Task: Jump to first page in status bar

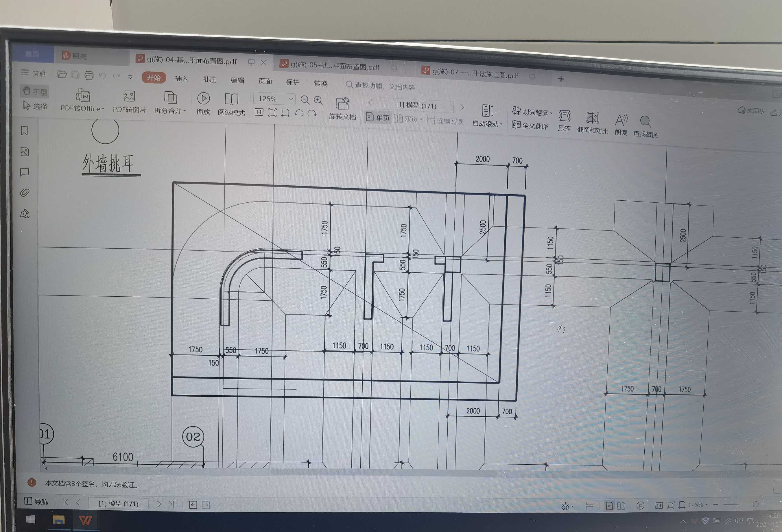Action: point(66,502)
